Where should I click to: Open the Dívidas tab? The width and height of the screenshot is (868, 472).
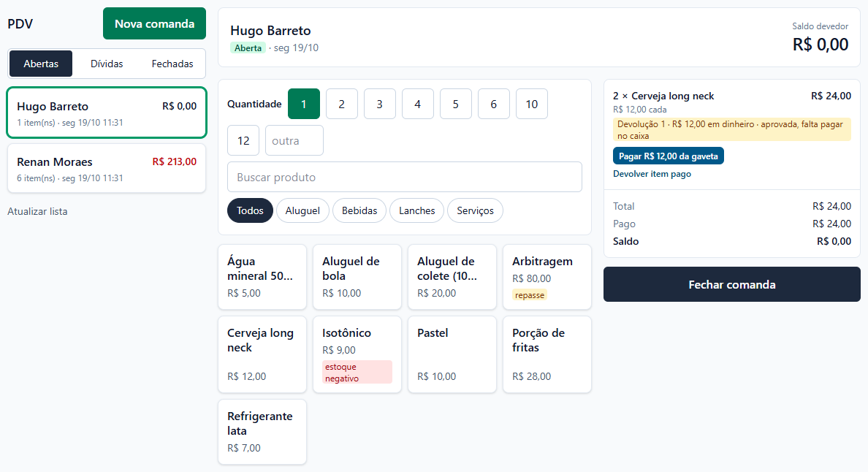107,64
